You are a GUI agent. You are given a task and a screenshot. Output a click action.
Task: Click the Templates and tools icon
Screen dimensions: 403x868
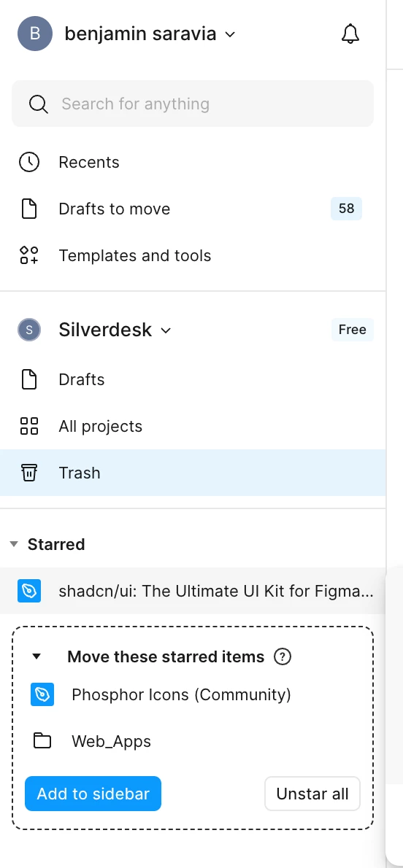28,255
